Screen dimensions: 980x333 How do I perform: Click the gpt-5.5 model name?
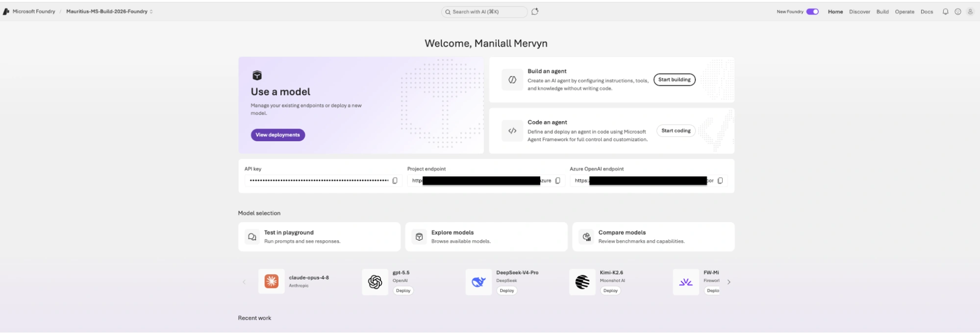tap(401, 273)
